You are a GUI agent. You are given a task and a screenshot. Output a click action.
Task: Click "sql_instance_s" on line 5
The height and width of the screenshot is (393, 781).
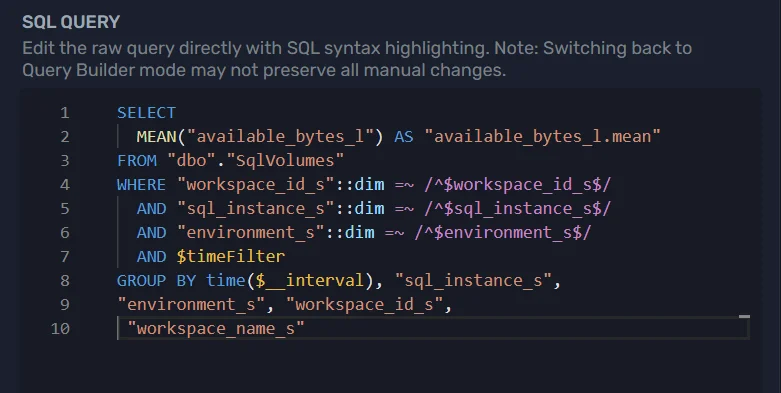(x=256, y=208)
